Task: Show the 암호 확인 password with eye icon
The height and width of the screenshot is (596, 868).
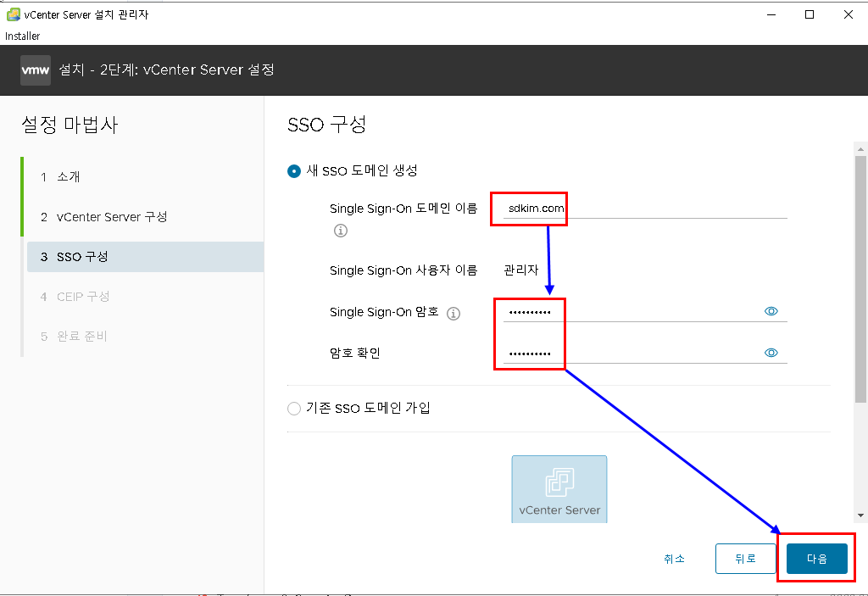Action: 771,353
